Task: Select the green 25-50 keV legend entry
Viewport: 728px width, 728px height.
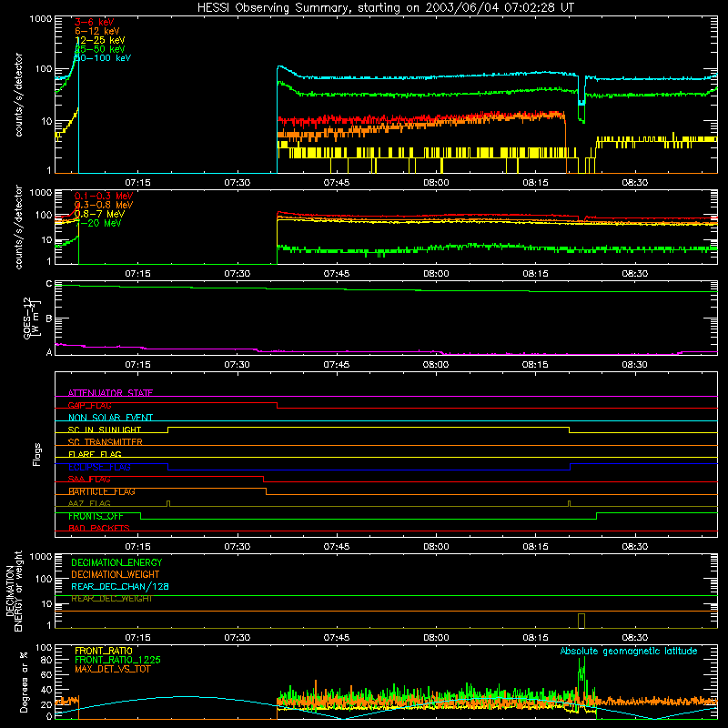Action: click(100, 49)
